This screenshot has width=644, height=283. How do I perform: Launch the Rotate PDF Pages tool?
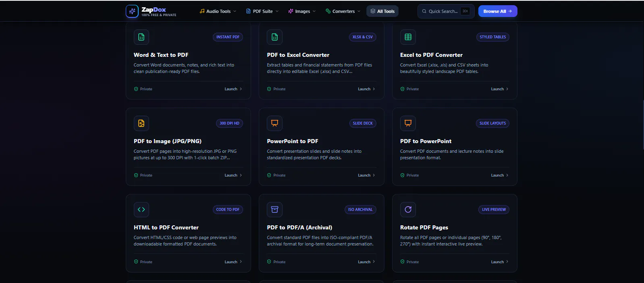[x=500, y=262]
